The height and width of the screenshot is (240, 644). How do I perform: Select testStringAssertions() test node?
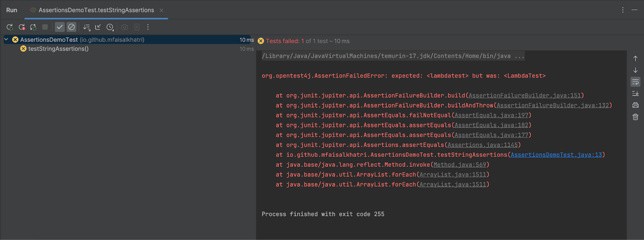(x=58, y=49)
